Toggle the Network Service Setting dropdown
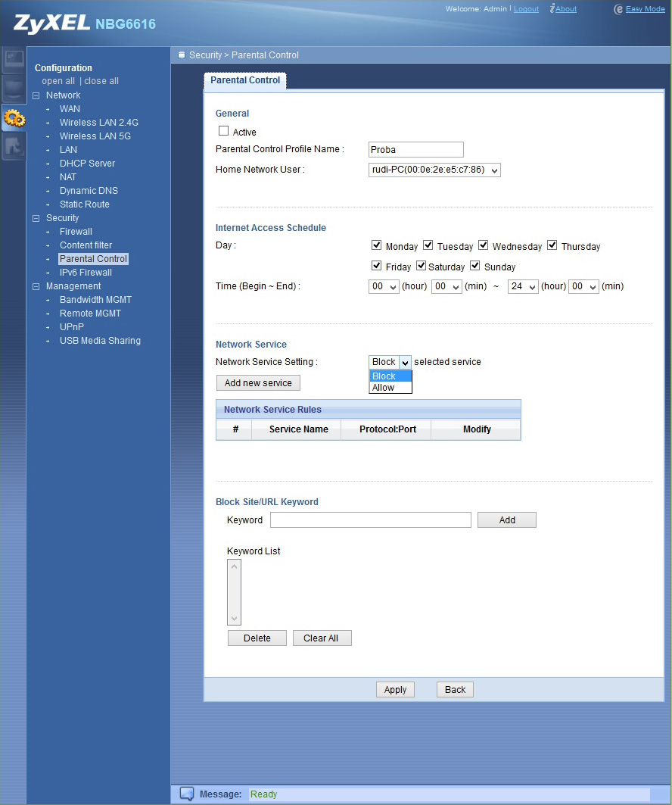This screenshot has height=805, width=672. click(x=390, y=362)
